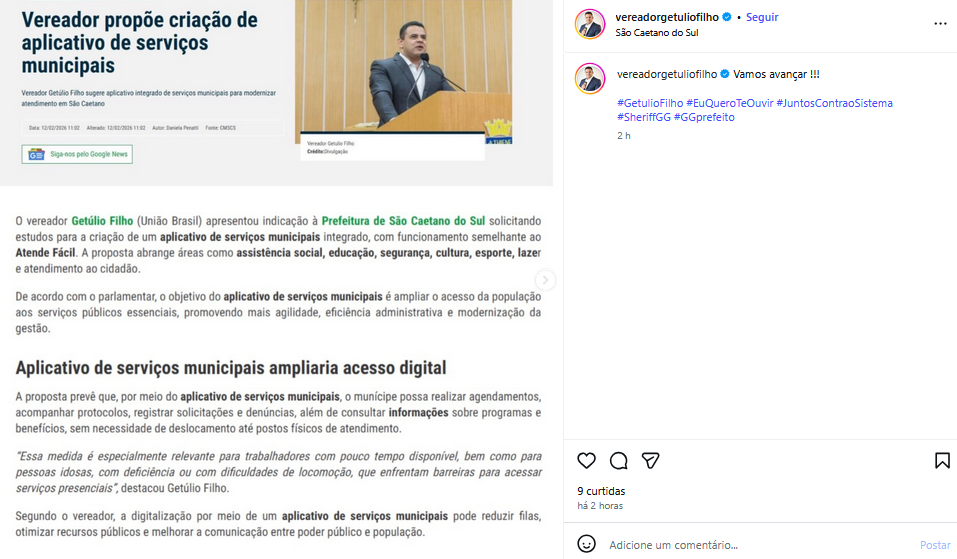Click the São Caetano do Sul location

click(657, 33)
